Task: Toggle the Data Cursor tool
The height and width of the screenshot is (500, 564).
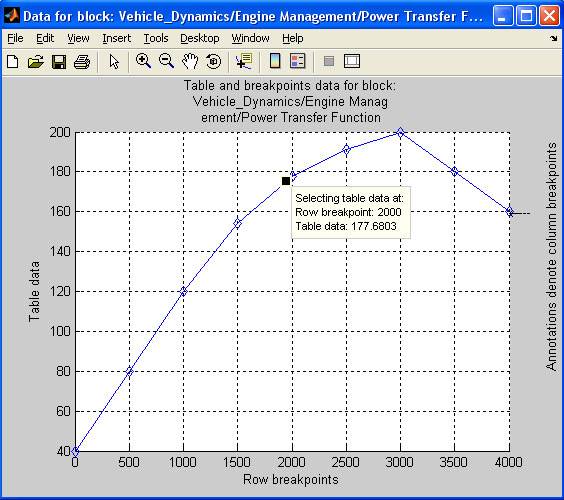Action: tap(244, 61)
